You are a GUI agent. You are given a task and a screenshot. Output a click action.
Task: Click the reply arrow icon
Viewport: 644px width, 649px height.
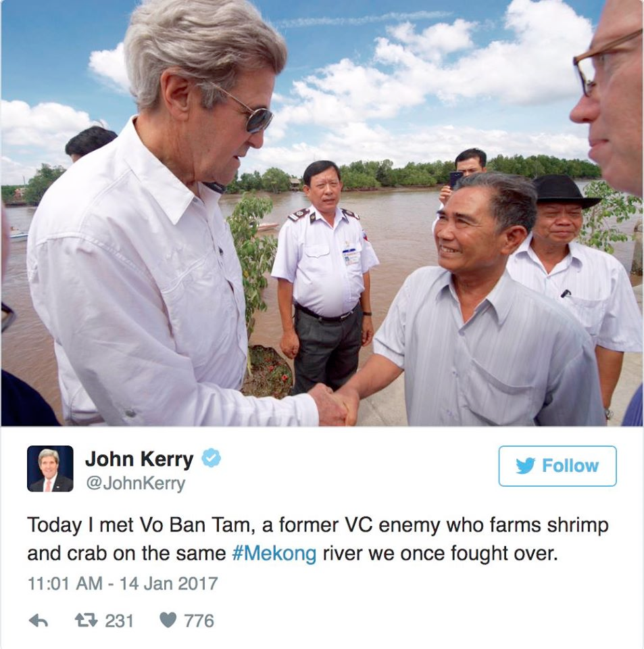(39, 621)
